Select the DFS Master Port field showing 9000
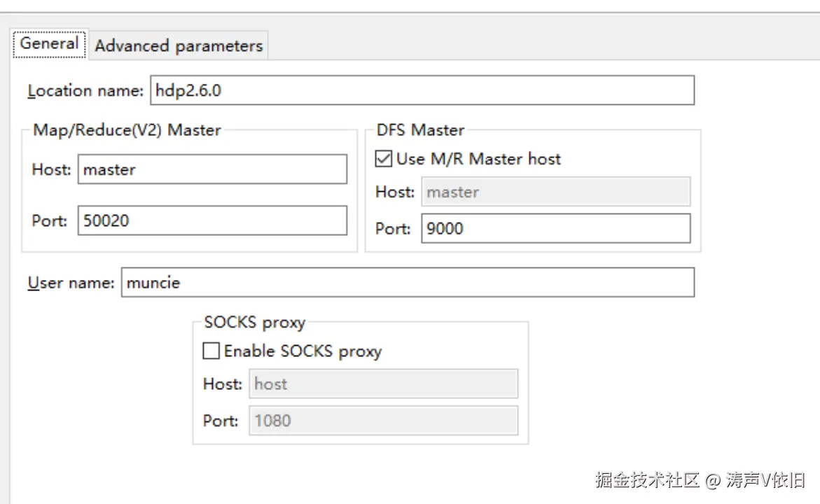Image resolution: width=820 pixels, height=504 pixels. pos(555,228)
